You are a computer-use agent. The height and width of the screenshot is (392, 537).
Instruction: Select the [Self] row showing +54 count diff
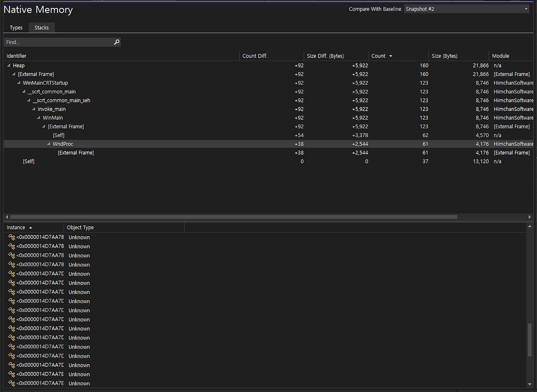(59, 135)
